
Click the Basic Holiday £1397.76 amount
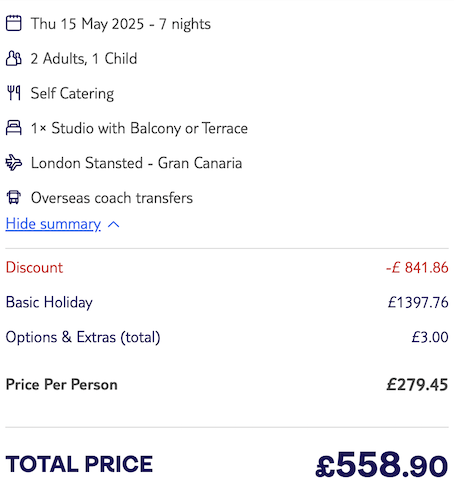pos(418,302)
